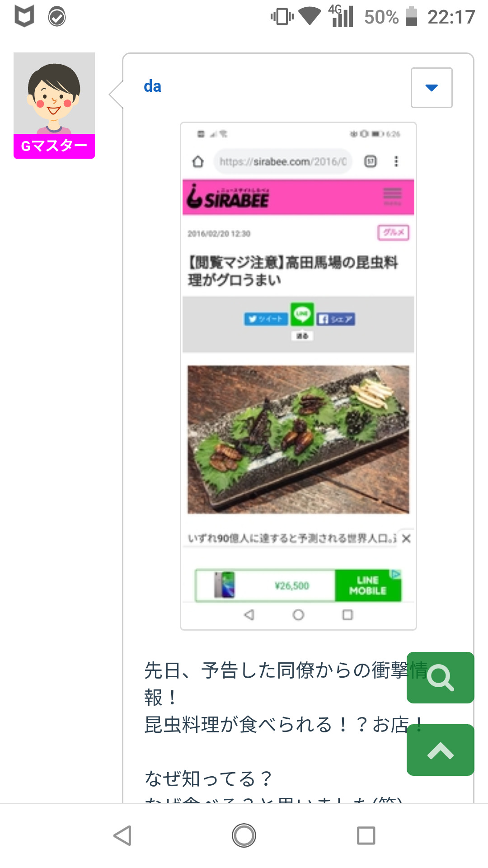
Task: Tap the battery 50% status indicator
Action: (x=390, y=17)
